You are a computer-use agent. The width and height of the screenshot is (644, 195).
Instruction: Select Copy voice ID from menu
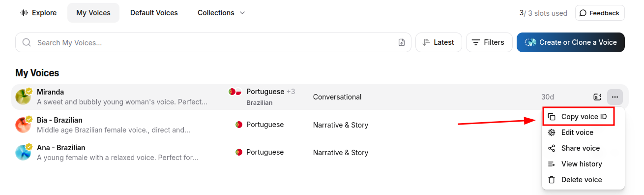tap(578, 117)
